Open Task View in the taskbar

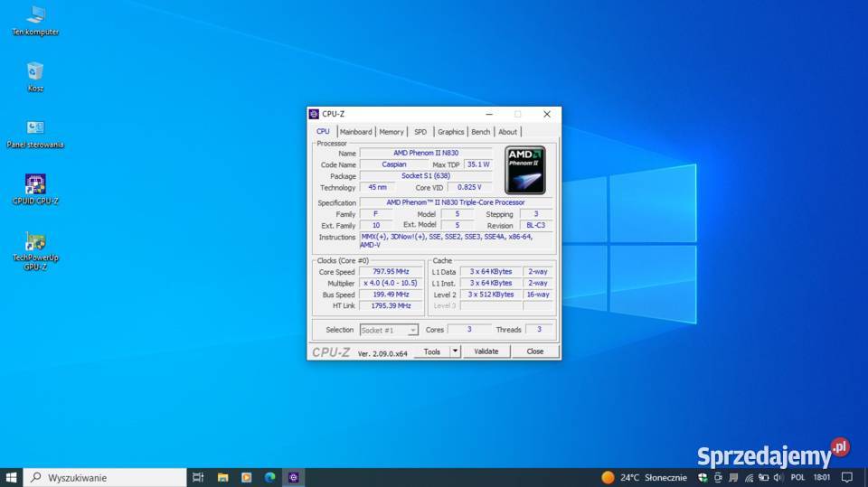[198, 477]
